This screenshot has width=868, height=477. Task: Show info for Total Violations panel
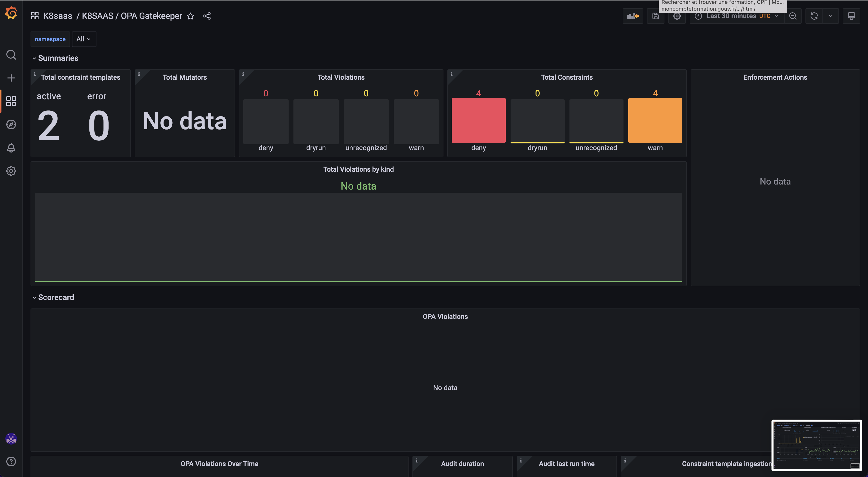point(243,74)
